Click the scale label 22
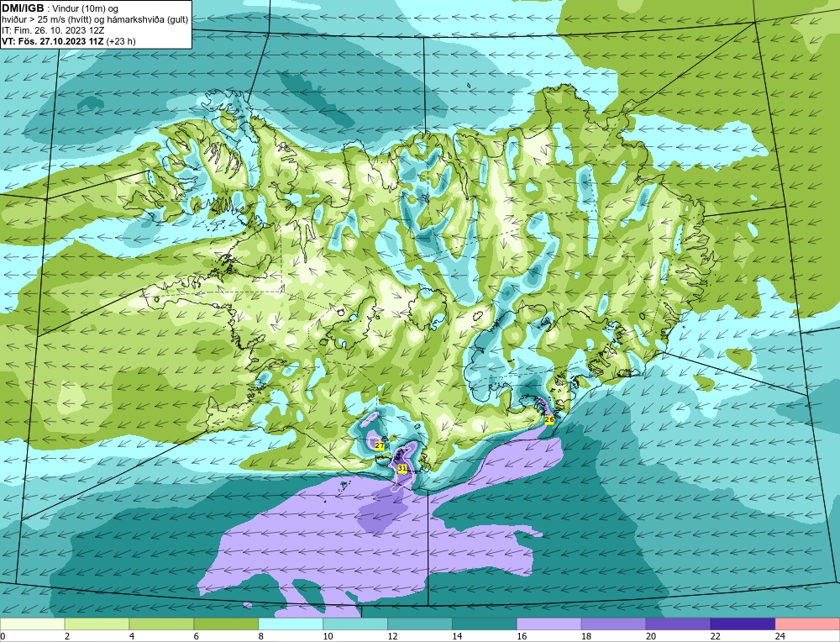 715,636
